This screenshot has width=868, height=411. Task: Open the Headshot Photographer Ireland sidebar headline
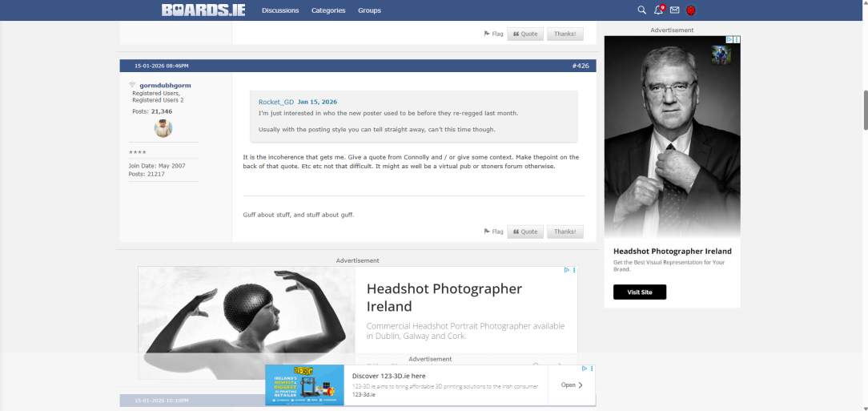[x=673, y=251]
